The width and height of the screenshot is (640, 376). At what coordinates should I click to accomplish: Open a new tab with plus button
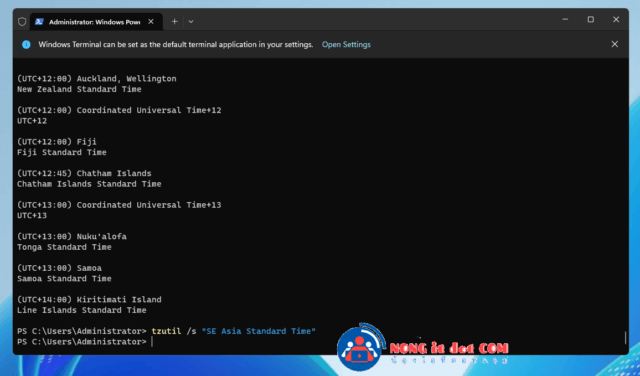[174, 22]
